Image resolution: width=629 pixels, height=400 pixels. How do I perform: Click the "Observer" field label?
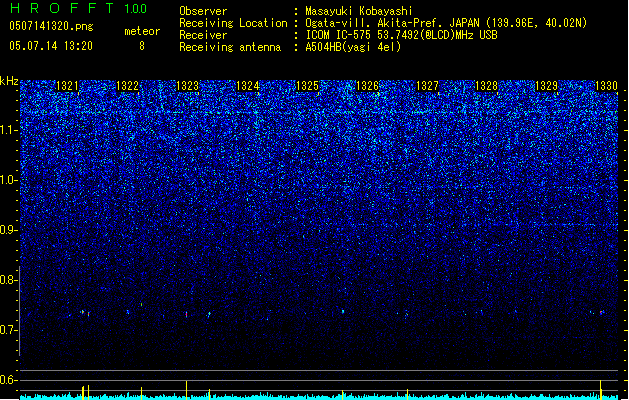(203, 11)
